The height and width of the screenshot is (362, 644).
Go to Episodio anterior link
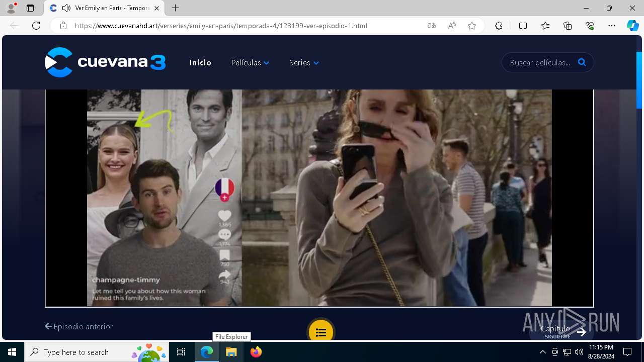click(78, 326)
